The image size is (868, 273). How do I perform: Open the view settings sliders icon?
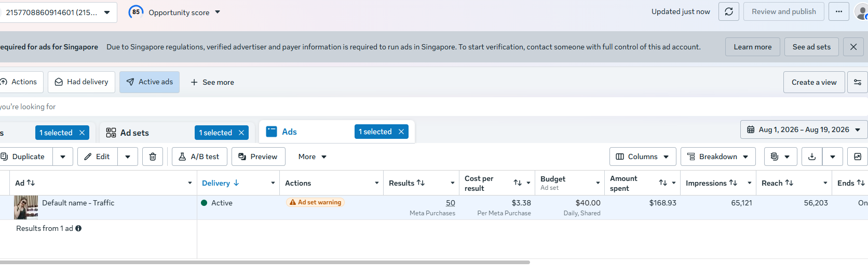[858, 82]
